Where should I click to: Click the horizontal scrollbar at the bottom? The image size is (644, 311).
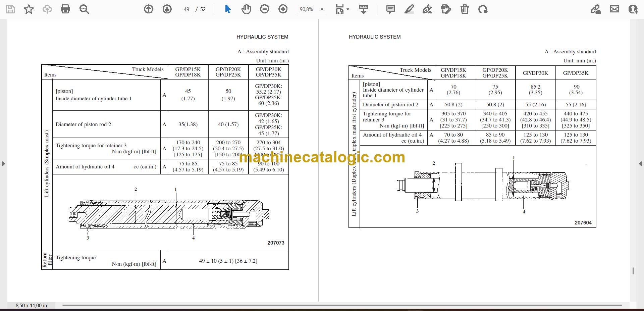click(x=342, y=305)
